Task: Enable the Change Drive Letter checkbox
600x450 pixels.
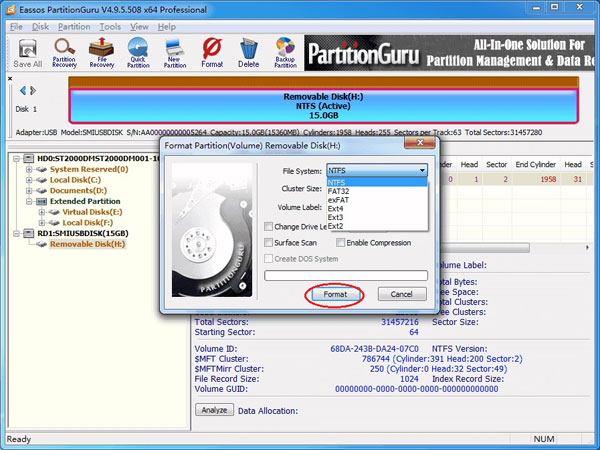Action: click(x=268, y=227)
